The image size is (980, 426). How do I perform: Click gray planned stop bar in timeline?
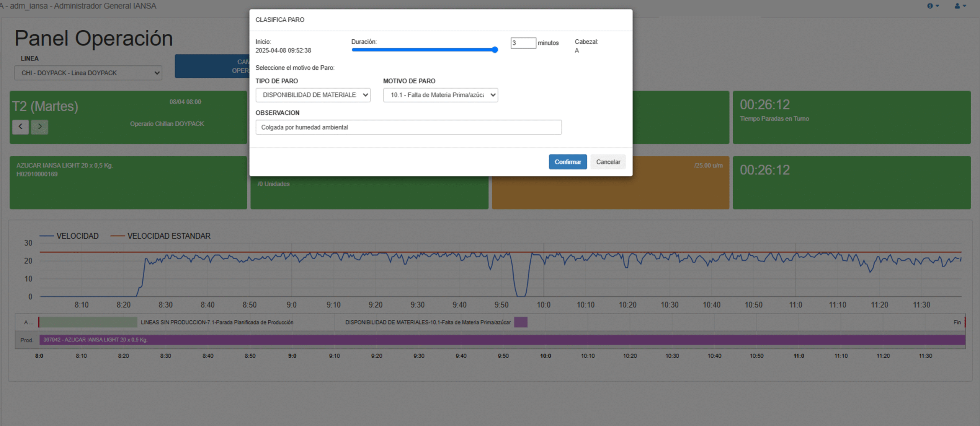pyautogui.click(x=88, y=322)
